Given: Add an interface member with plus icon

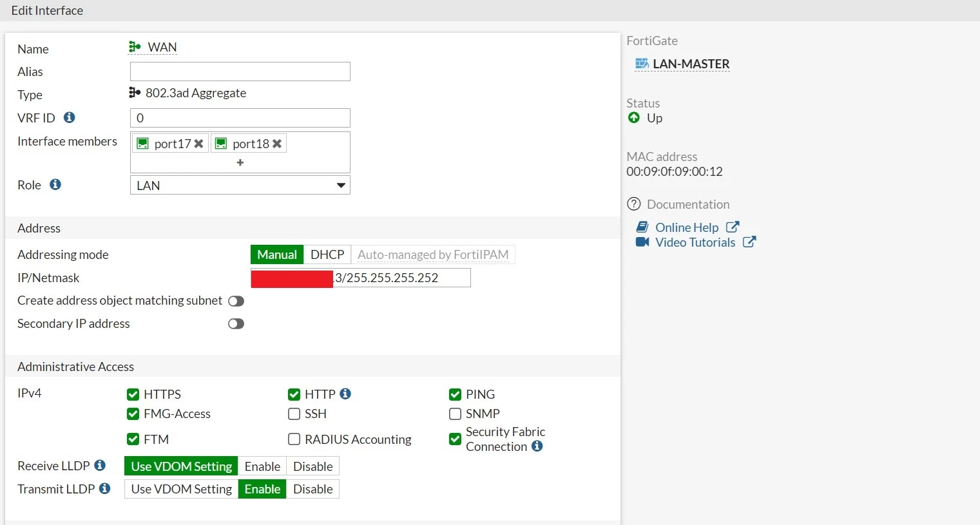Looking at the screenshot, I should click(240, 162).
